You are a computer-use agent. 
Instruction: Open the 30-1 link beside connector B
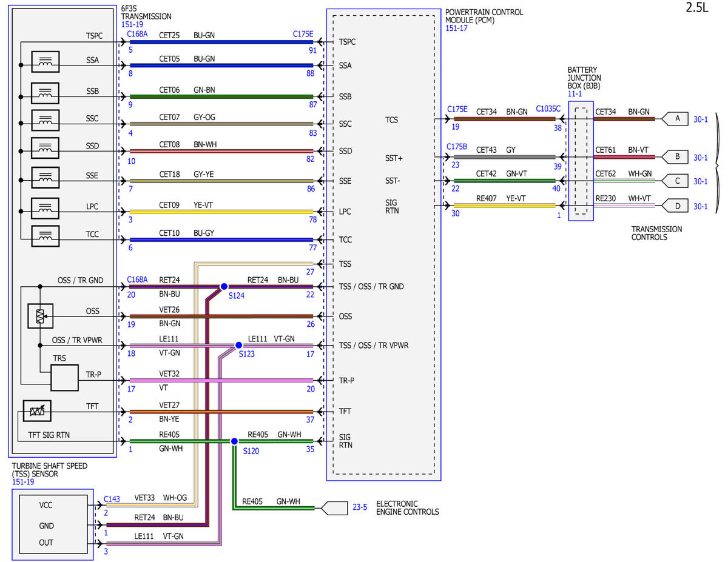point(701,158)
